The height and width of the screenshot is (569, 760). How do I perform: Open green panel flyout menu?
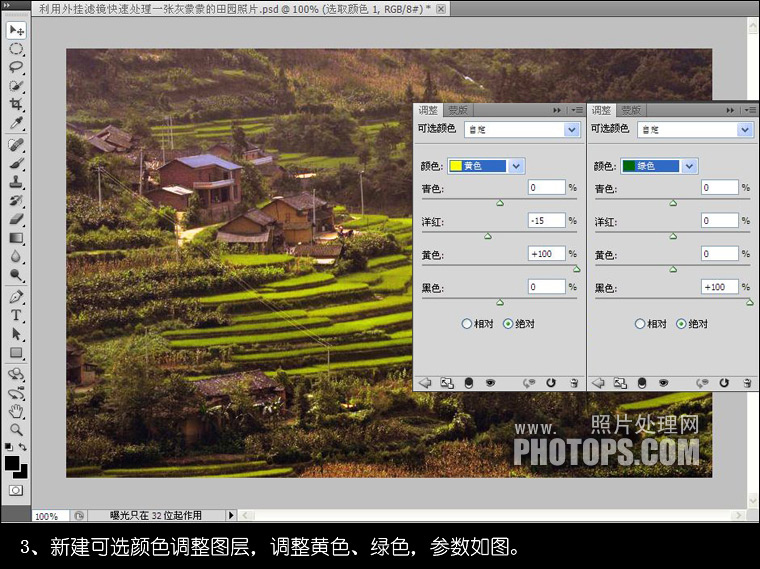pos(750,111)
